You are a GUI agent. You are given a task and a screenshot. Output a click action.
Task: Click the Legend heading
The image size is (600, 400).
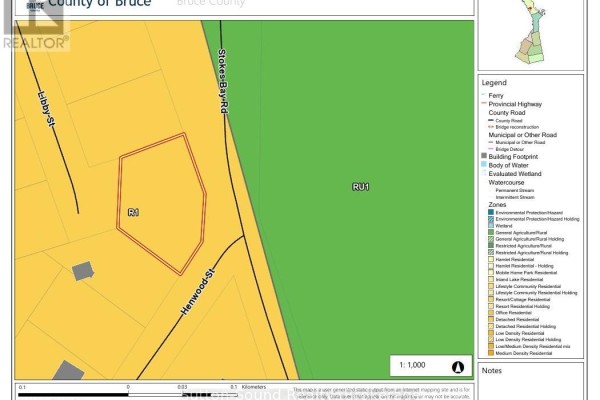(494, 83)
